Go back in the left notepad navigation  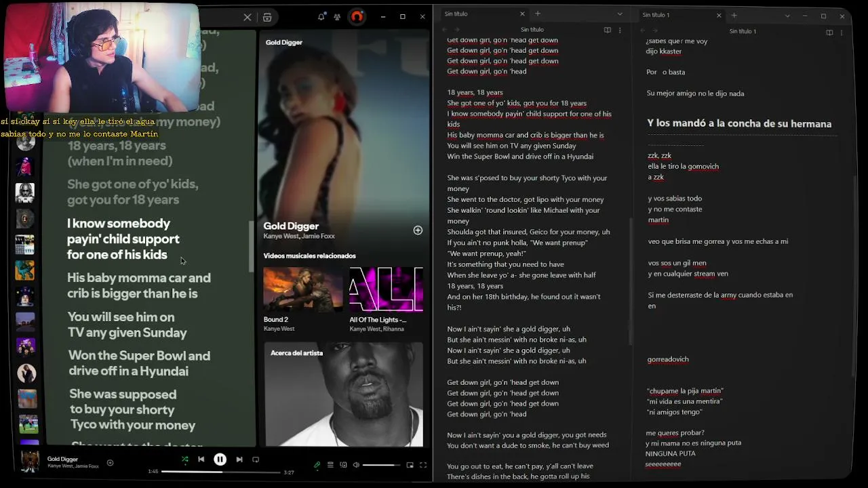445,30
